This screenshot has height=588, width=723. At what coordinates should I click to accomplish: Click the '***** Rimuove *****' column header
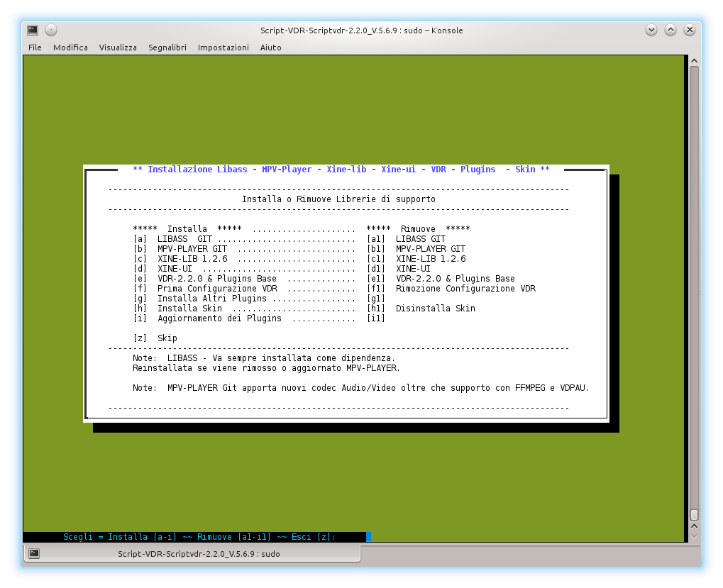[418, 228]
